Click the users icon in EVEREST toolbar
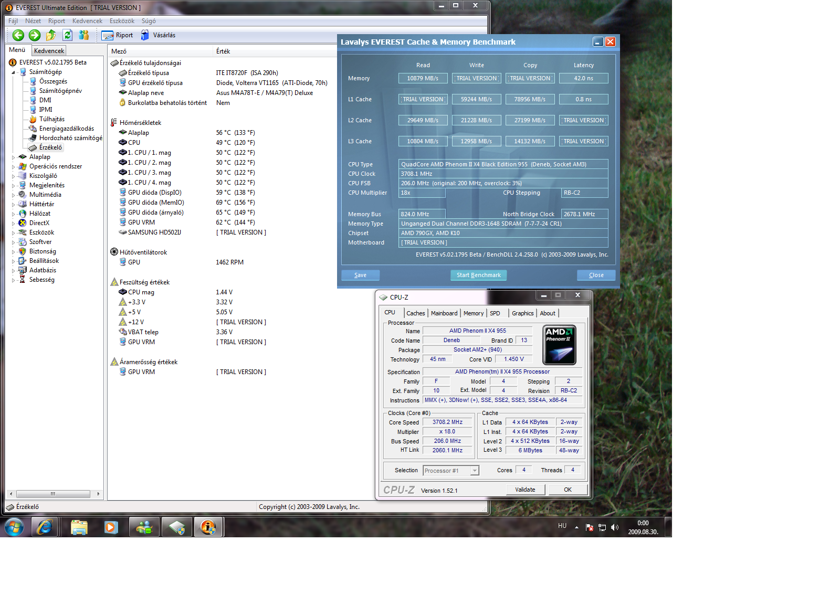Screen dimensions: 840x616 (83, 35)
